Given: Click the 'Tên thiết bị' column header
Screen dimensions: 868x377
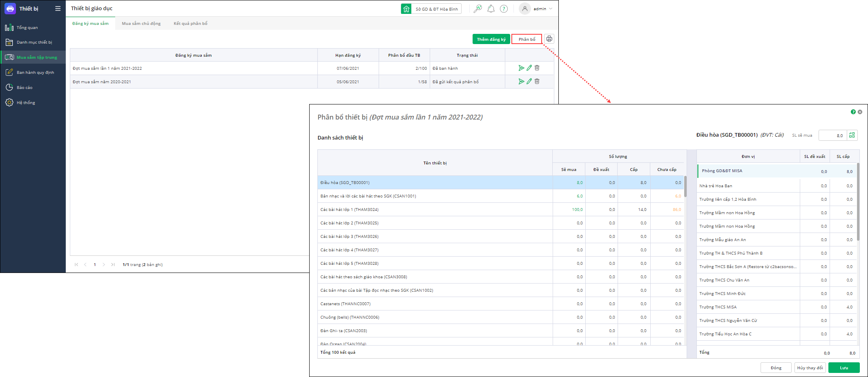Looking at the screenshot, I should point(435,163).
